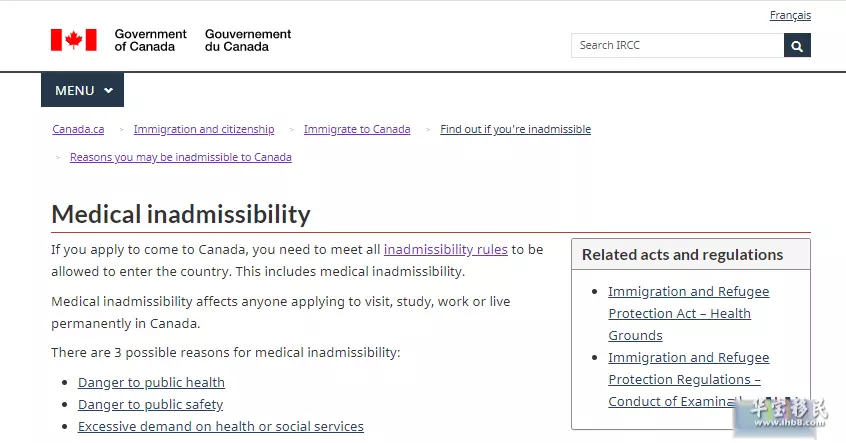The width and height of the screenshot is (846, 443).
Task: Open Reasons you may be inadmissible link
Action: (x=181, y=158)
